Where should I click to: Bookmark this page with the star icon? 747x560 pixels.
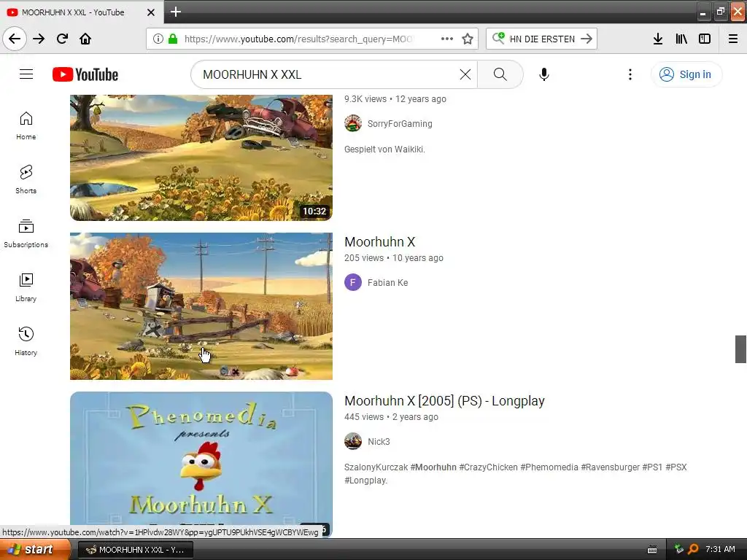[x=468, y=39]
